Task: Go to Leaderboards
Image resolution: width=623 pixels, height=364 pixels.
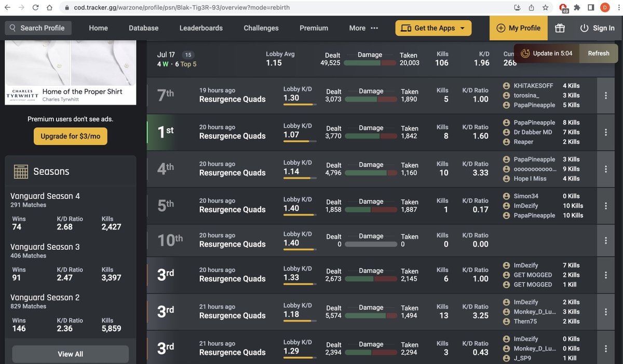Action: 201,28
